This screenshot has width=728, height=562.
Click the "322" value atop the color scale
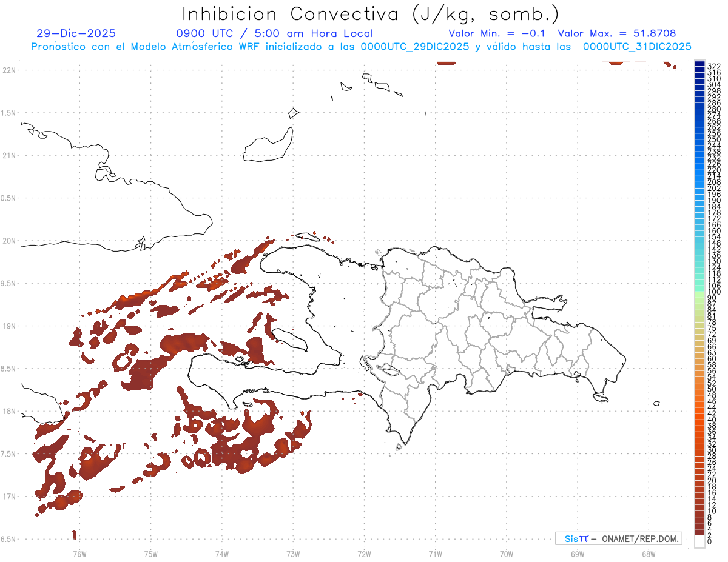click(714, 65)
